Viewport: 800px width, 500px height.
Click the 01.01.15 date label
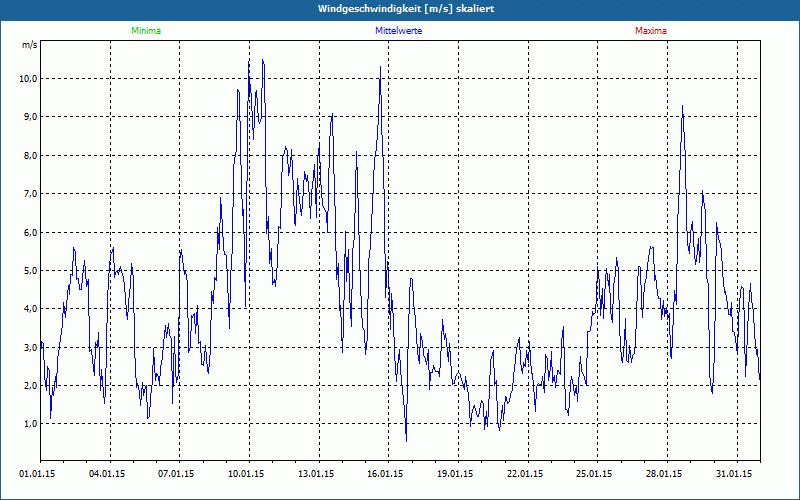click(x=37, y=474)
